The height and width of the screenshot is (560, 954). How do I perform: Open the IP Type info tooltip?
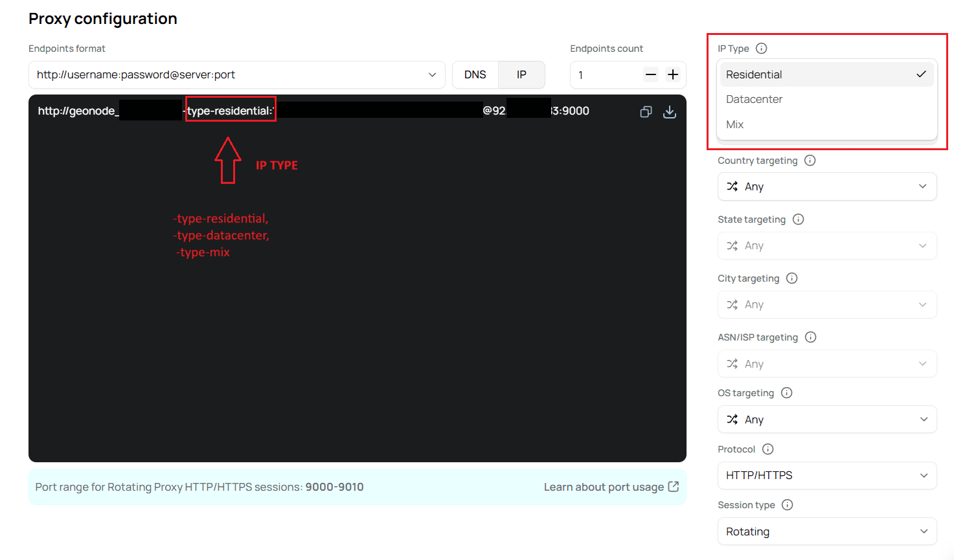coord(762,49)
